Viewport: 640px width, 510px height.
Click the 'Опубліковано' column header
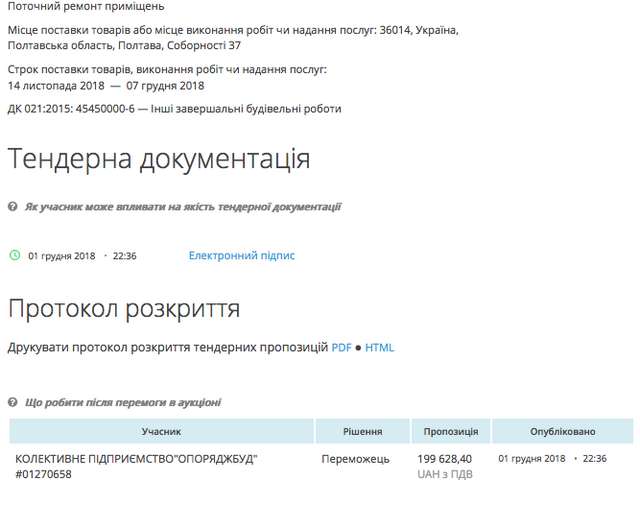pos(562,431)
